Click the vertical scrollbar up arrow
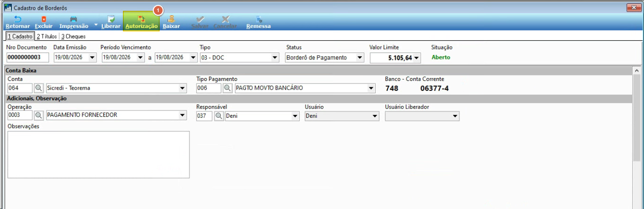Viewport: 644px width, 209px height. pyautogui.click(x=636, y=71)
